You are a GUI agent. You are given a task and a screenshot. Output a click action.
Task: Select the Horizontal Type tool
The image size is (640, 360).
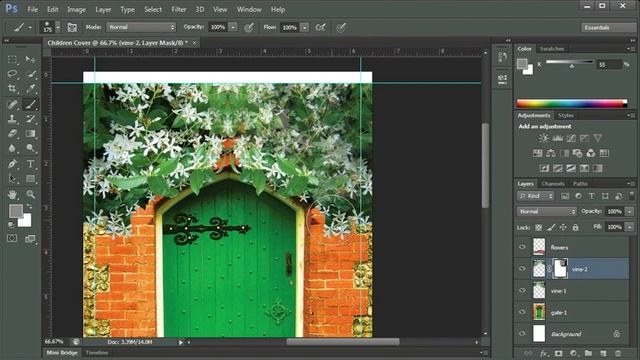(x=30, y=164)
